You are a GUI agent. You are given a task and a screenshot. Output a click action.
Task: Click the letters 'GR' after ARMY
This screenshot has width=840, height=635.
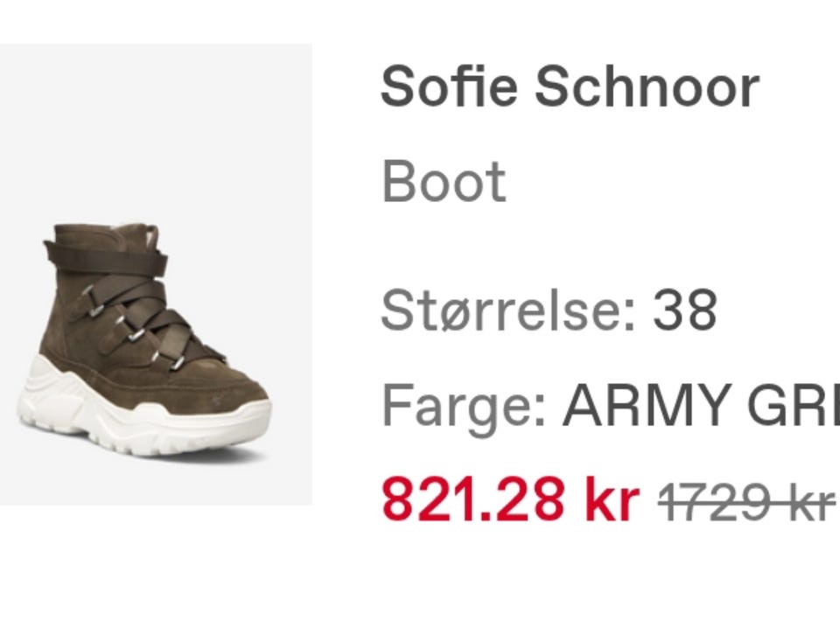tap(801, 404)
